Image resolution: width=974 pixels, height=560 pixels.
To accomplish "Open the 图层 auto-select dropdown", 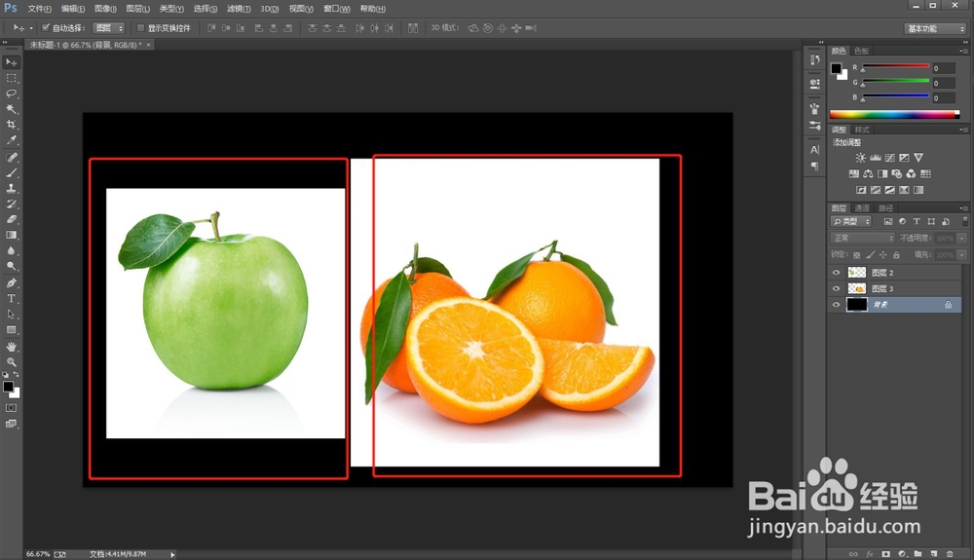I will tap(109, 28).
